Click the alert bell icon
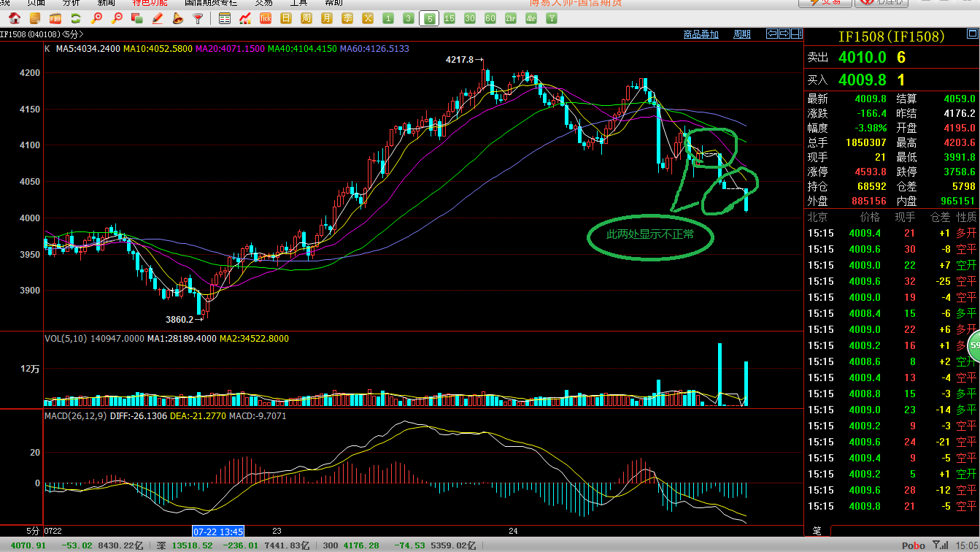This screenshot has width=980, height=552. coord(177,18)
